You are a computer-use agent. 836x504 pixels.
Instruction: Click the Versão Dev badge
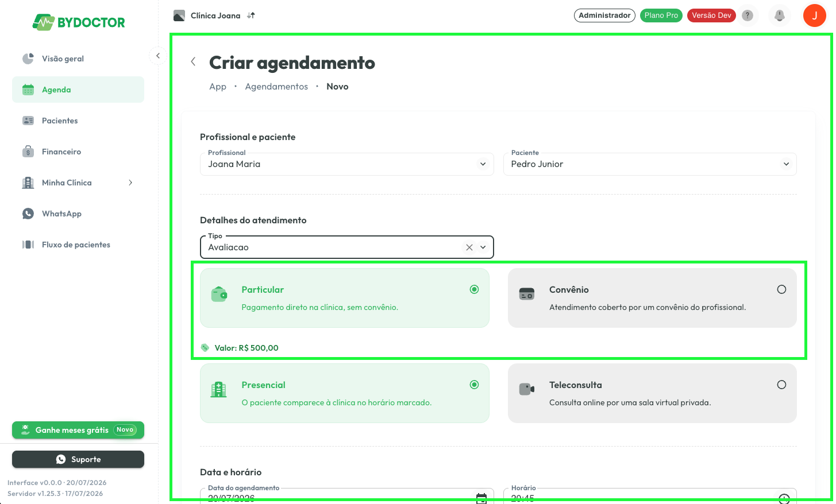pyautogui.click(x=711, y=15)
